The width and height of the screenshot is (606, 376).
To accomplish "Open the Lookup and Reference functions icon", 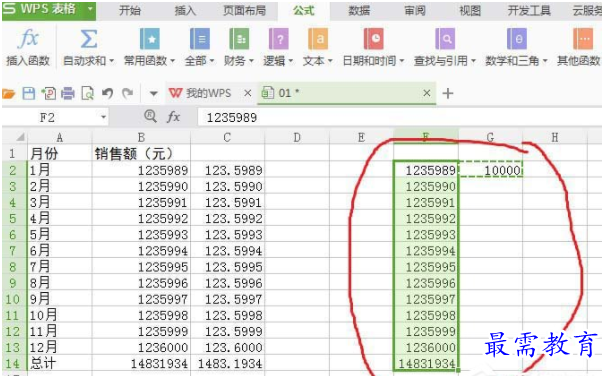I will (445, 39).
